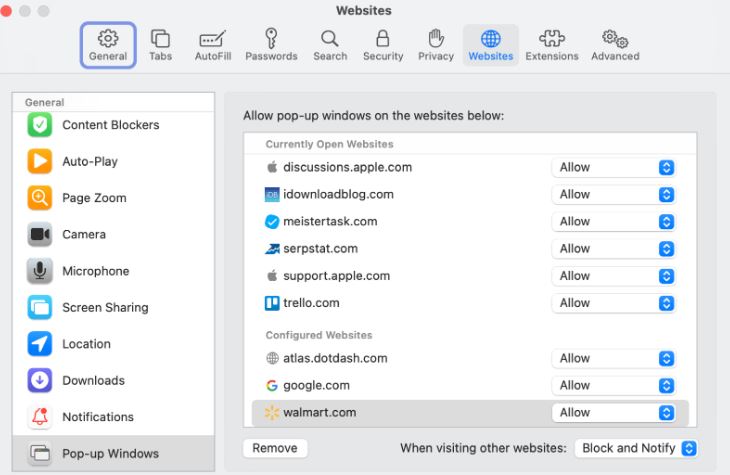The image size is (730, 475).
Task: Select the meistertask.com website row
Action: click(x=470, y=222)
